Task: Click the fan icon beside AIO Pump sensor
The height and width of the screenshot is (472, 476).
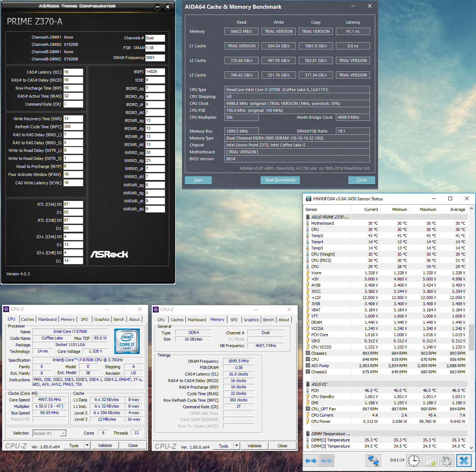Action: coord(308,366)
